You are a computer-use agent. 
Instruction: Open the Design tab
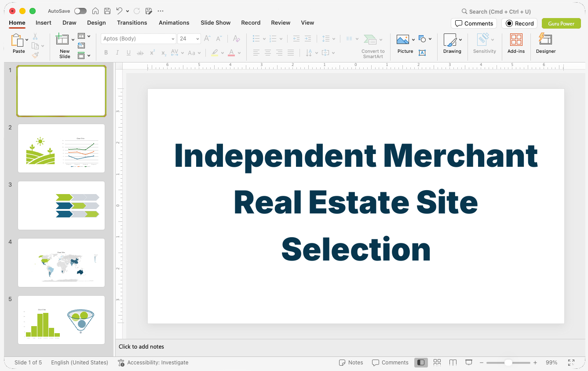point(96,22)
